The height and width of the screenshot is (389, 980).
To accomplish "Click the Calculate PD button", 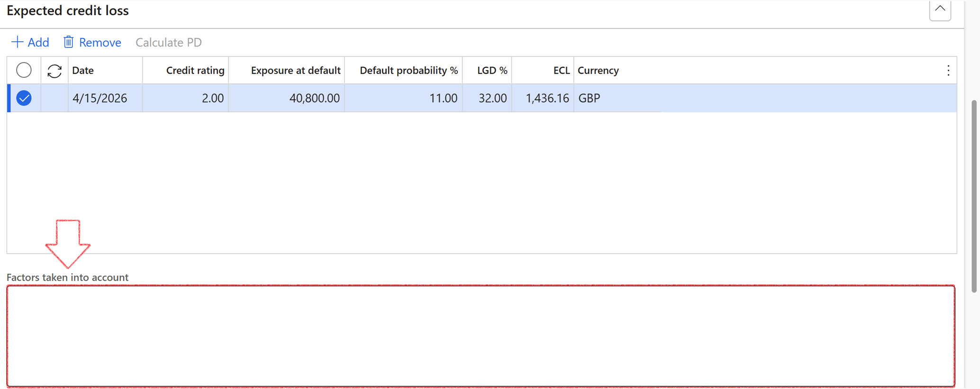I will coord(168,42).
